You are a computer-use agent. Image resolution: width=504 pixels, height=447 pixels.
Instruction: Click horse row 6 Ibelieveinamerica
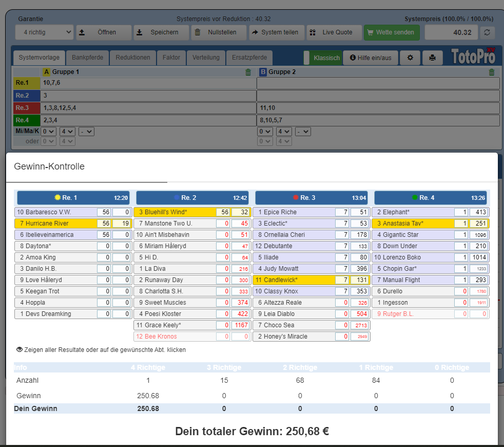pos(73,235)
